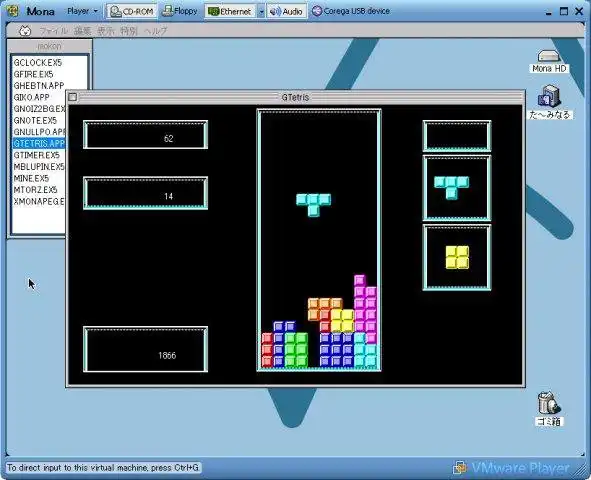This screenshot has width=591, height=480.
Task: Click the empty top preview box in GTetris
Action: (457, 136)
